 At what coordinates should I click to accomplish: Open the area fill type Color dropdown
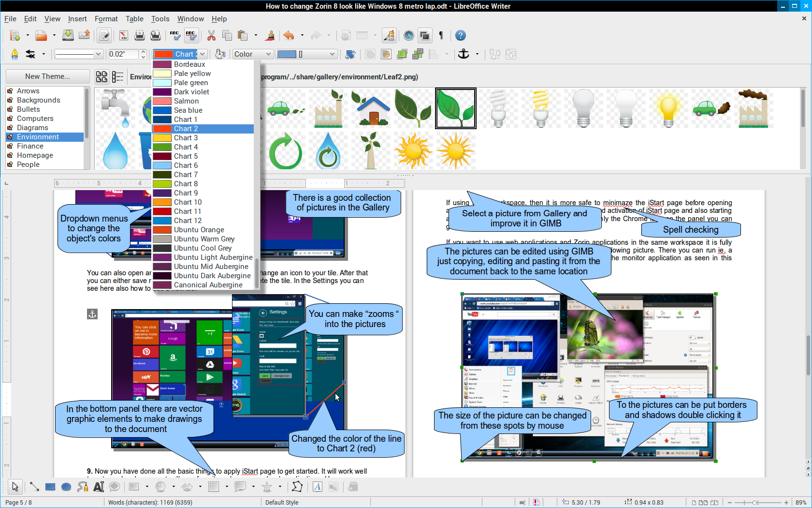point(253,54)
